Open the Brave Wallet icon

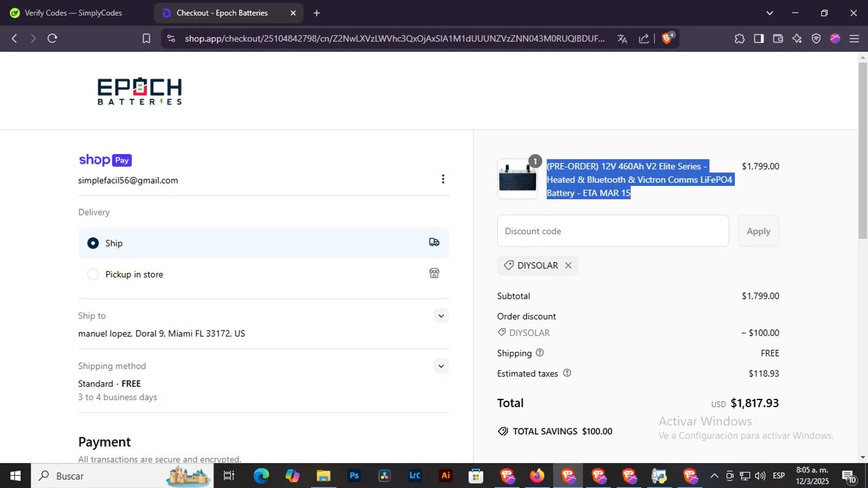[x=778, y=38]
